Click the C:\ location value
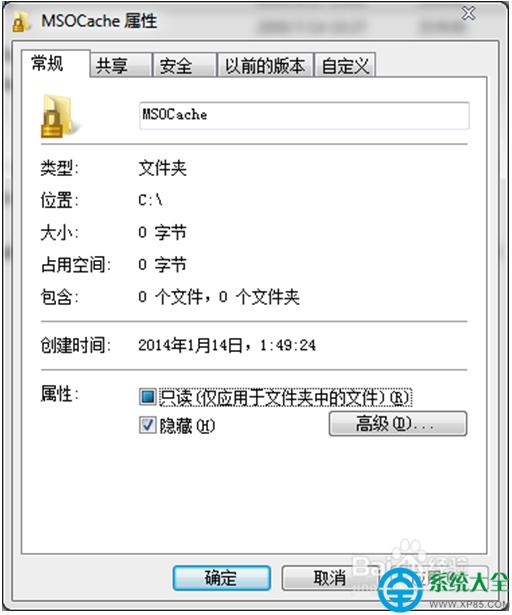Viewport: 512px width, 615px height. (150, 200)
